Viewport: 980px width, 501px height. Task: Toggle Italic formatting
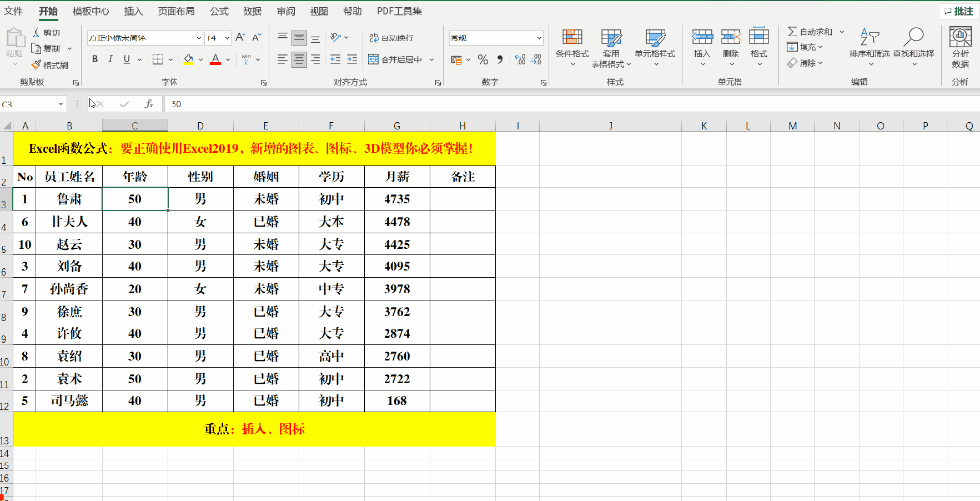110,59
